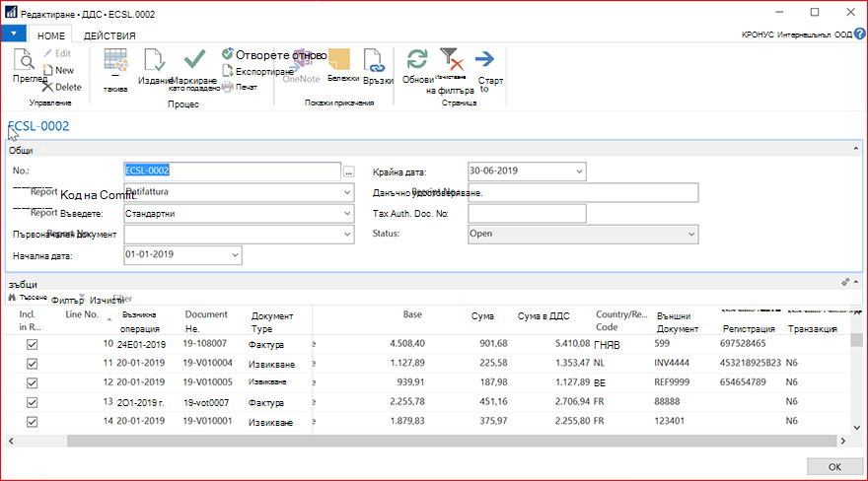Collapse the Общи section
This screenshot has height=481, width=868.
click(856, 149)
